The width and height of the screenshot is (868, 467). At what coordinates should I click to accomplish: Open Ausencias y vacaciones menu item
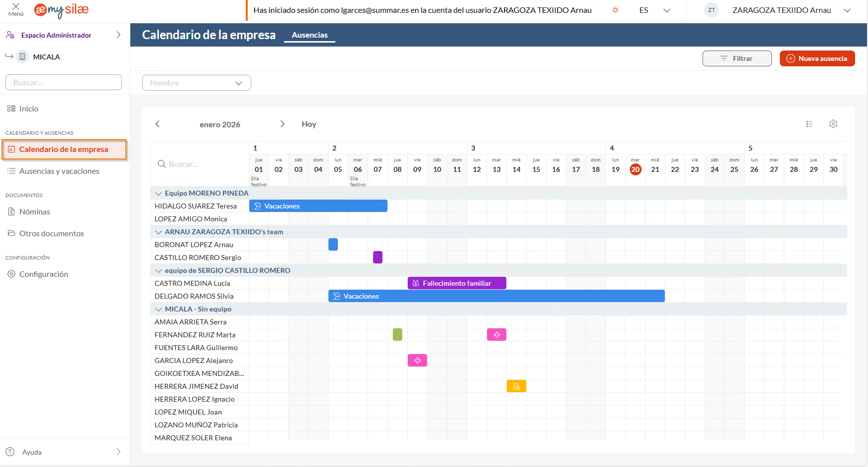click(x=59, y=171)
